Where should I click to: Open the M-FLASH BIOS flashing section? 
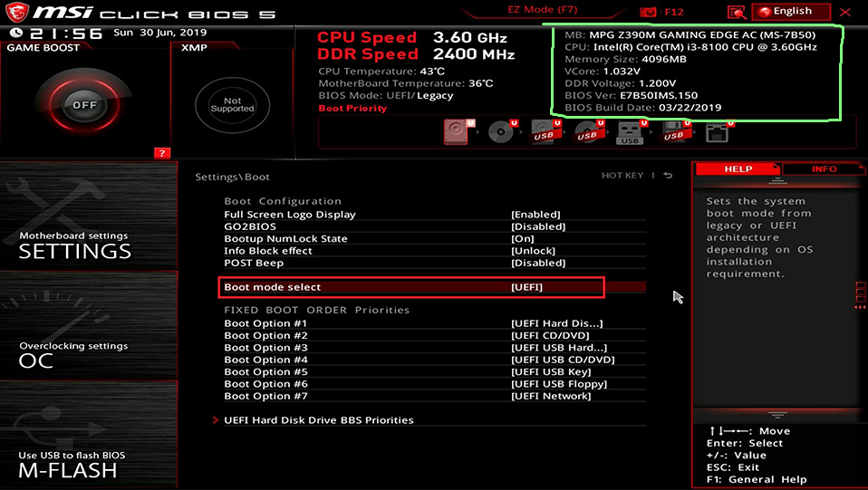[x=89, y=435]
